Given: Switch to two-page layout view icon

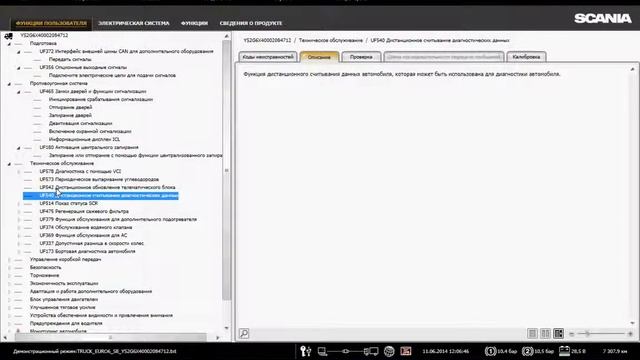Looking at the screenshot, I should click(x=545, y=333).
